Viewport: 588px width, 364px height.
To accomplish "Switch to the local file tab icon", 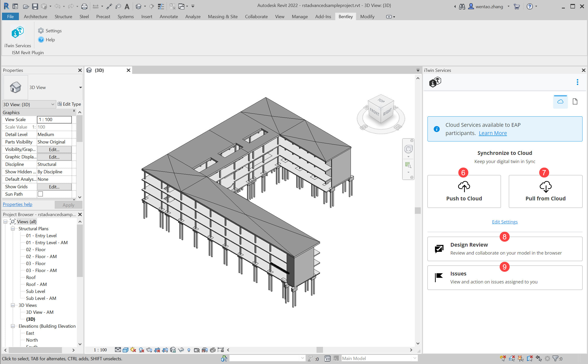I will [x=575, y=101].
